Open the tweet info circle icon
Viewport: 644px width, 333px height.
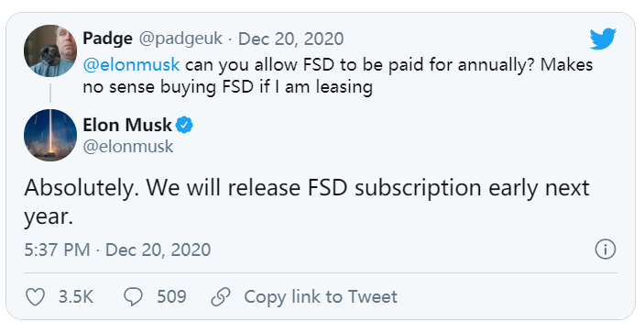606,250
